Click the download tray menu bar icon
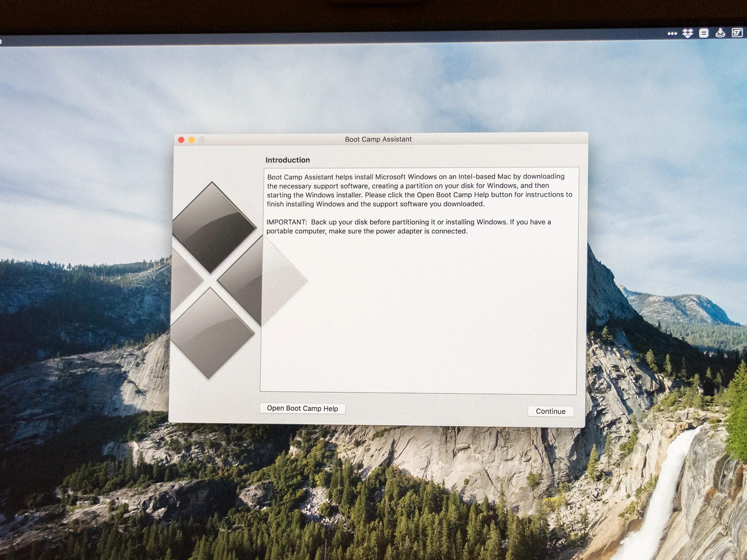 (720, 34)
